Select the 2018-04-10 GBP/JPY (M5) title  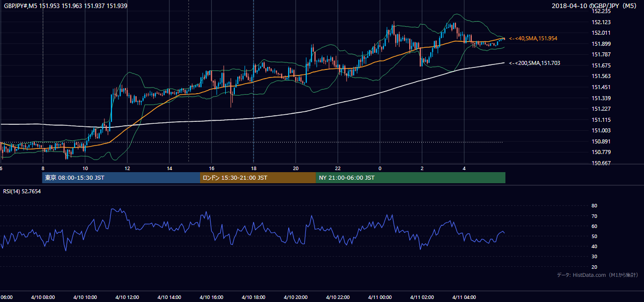point(595,6)
